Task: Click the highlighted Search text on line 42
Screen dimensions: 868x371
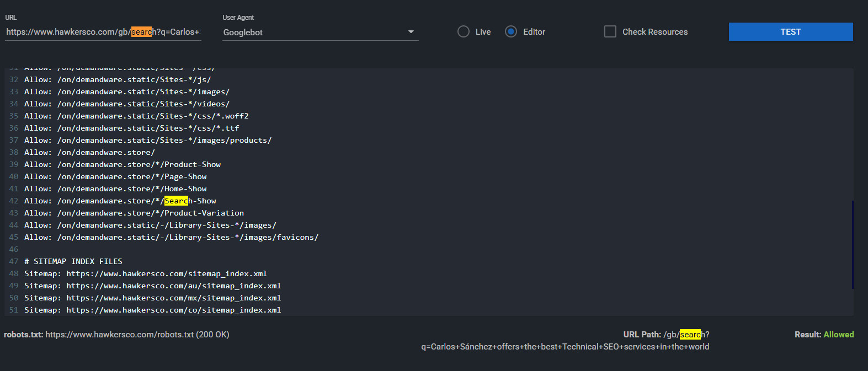Action: pyautogui.click(x=176, y=201)
